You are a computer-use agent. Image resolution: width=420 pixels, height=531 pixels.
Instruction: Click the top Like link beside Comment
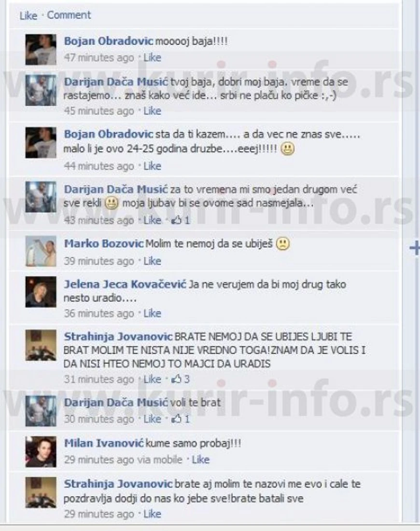28,15
